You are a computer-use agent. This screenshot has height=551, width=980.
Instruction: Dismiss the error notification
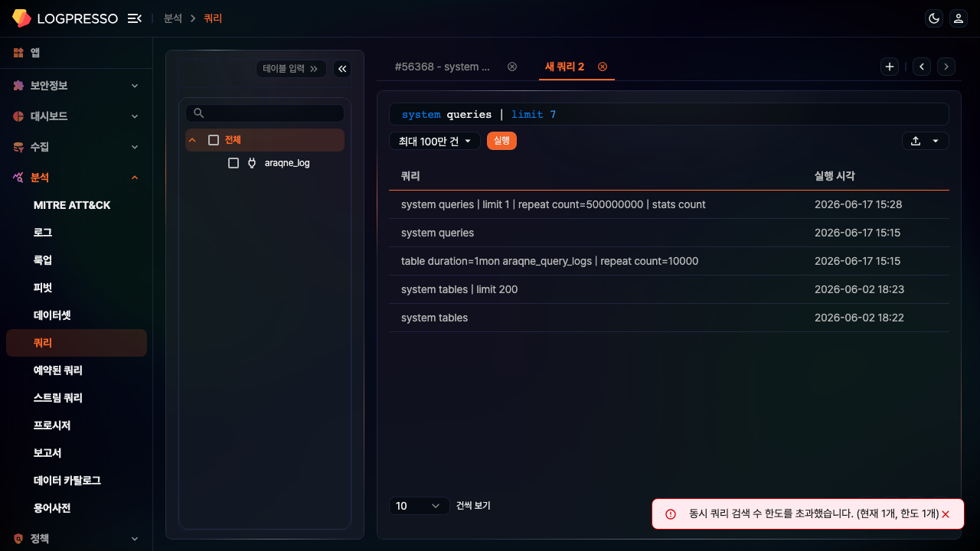[946, 514]
